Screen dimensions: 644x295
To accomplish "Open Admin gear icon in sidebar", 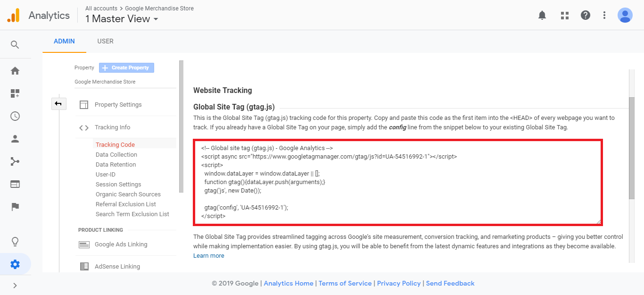I will [15, 264].
